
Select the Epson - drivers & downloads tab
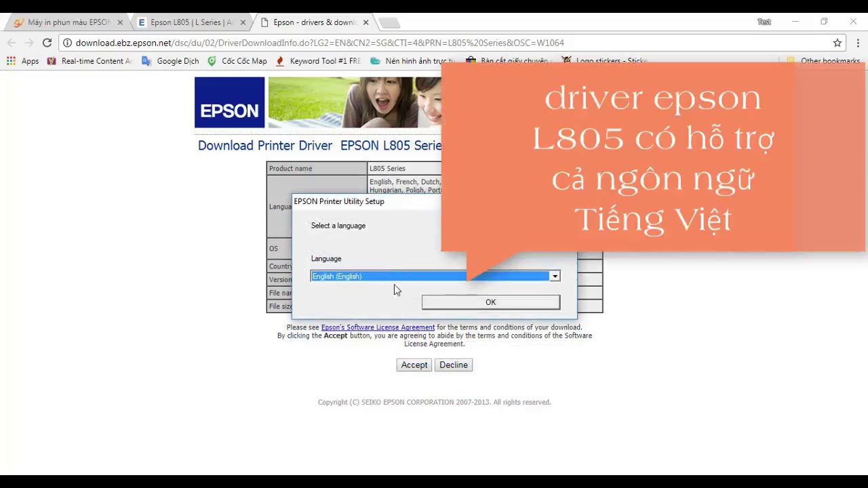[x=314, y=22]
